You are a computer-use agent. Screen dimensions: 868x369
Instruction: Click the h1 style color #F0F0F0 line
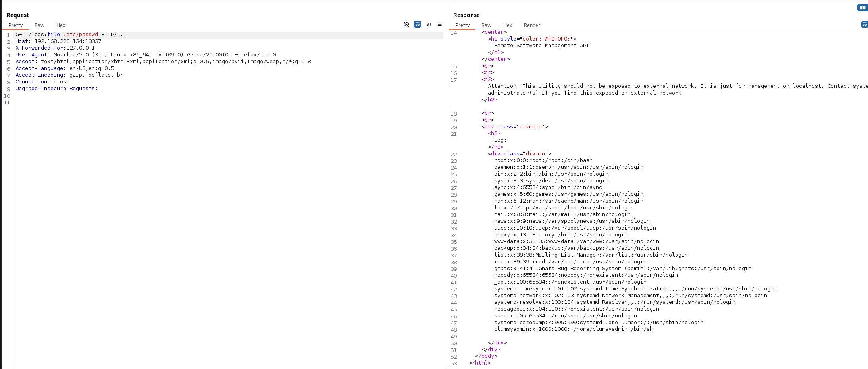point(532,39)
